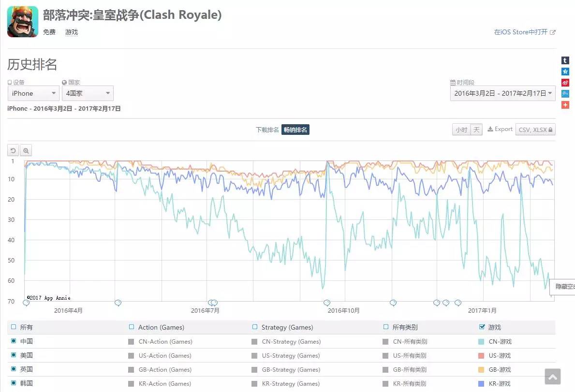Toggle the 美国 country checkbox
The height and width of the screenshot is (392, 575).
(14, 355)
